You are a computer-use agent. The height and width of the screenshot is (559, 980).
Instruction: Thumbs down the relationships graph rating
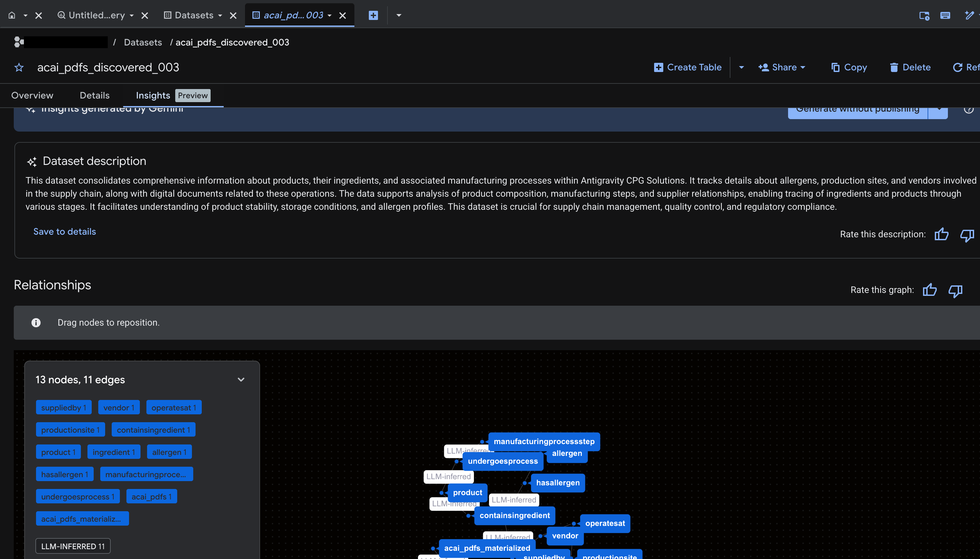pyautogui.click(x=955, y=291)
